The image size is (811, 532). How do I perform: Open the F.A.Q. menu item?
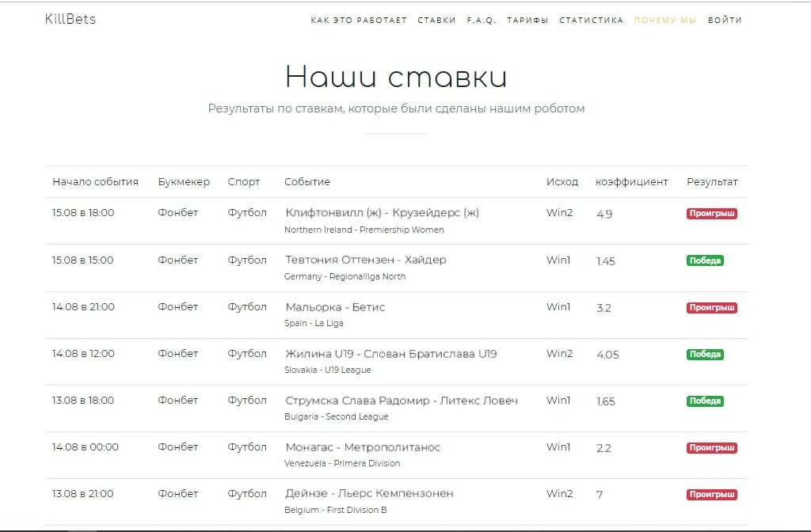481,20
